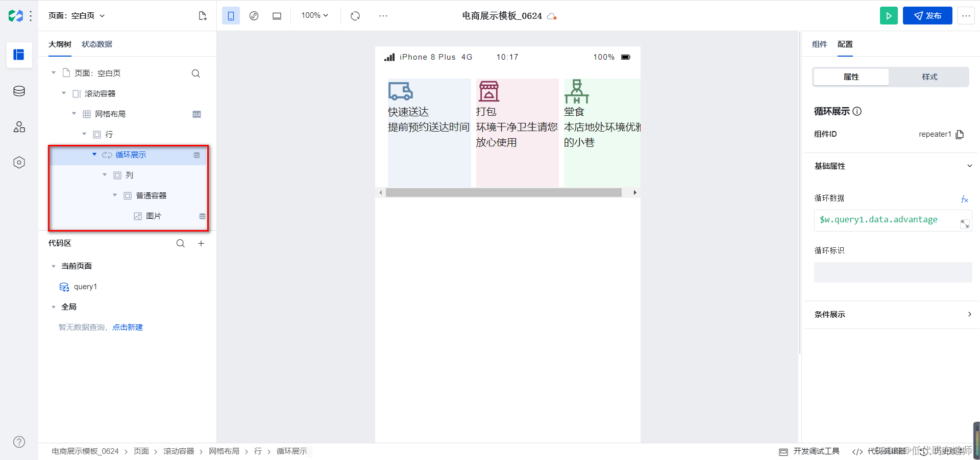This screenshot has height=460, width=980.
Task: Click the new page file icon
Action: [x=203, y=16]
